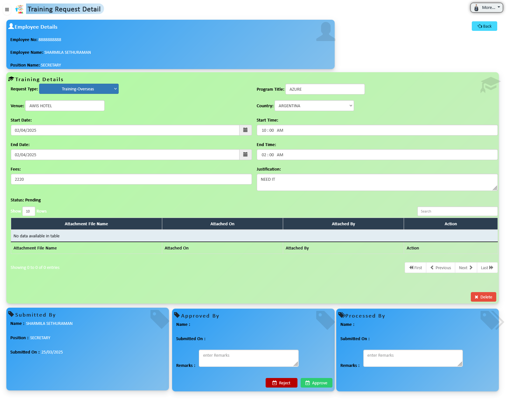The height and width of the screenshot is (420, 509).
Task: Open the Start Date calendar picker
Action: [245, 130]
